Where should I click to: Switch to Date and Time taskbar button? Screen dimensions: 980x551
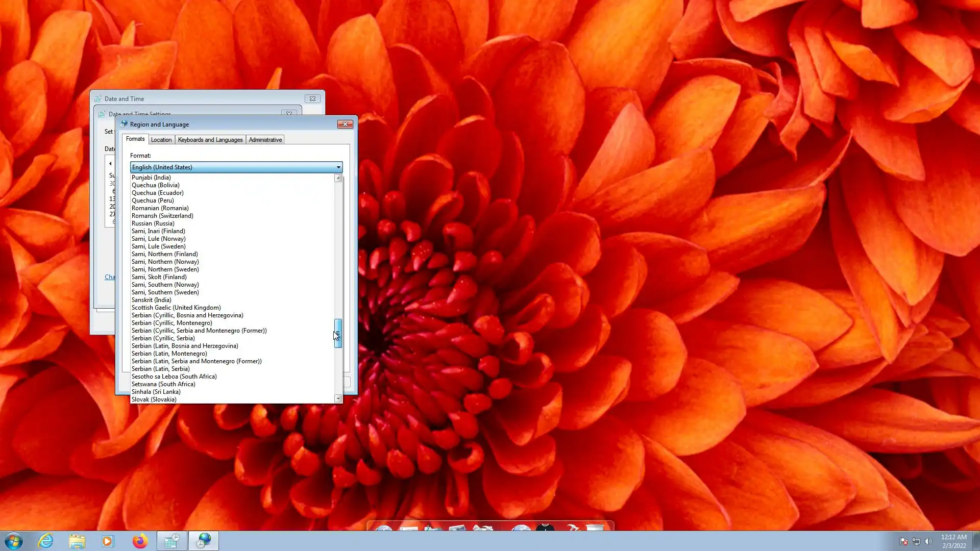coord(171,541)
